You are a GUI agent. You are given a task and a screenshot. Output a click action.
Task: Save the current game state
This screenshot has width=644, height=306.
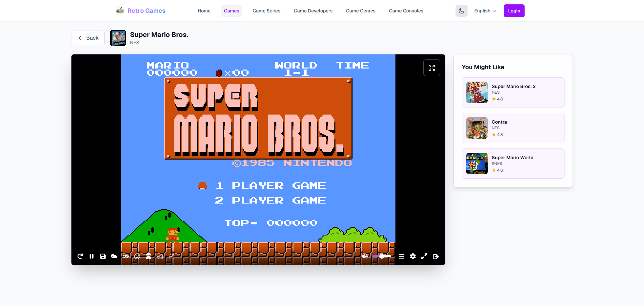click(x=103, y=256)
